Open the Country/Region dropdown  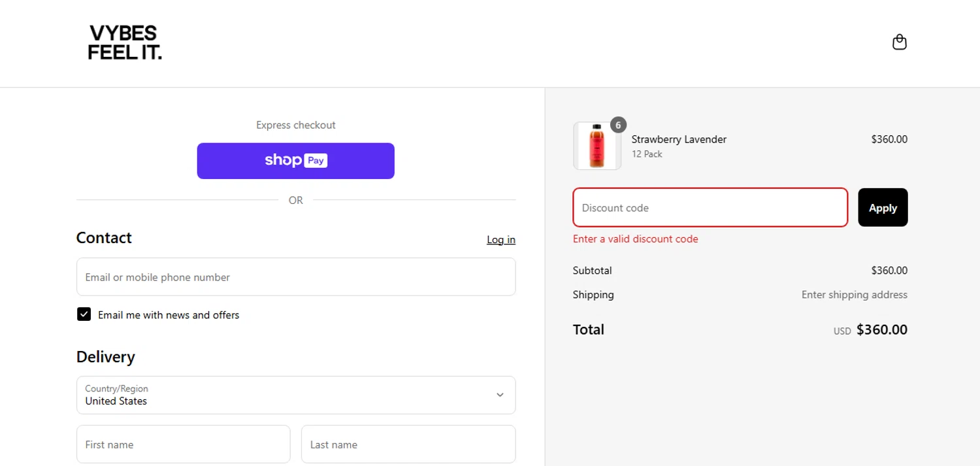(296, 395)
